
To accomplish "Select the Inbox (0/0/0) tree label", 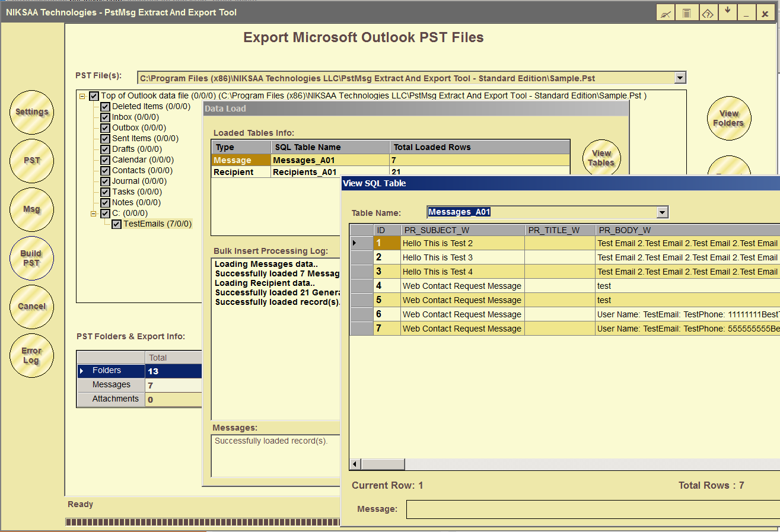I will 135,117.
